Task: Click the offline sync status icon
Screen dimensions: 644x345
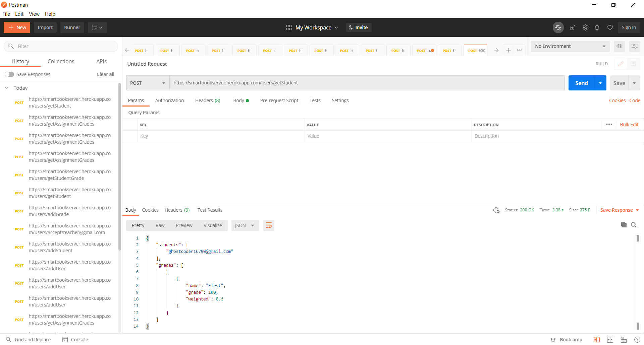Action: point(558,27)
